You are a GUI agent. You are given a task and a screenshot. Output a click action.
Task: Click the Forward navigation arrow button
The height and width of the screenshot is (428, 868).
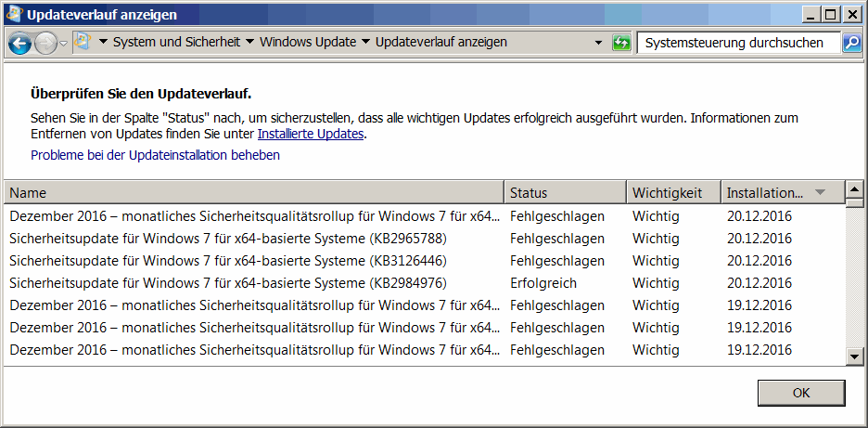click(45, 43)
